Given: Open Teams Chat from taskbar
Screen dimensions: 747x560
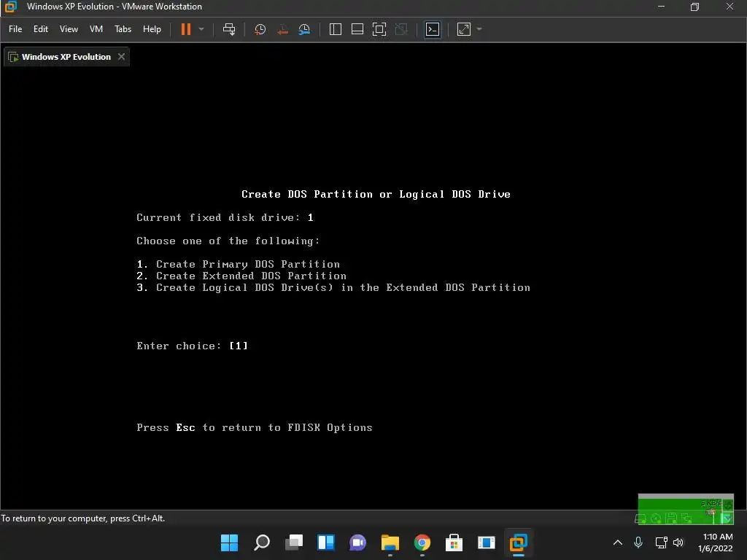Looking at the screenshot, I should coord(357,542).
